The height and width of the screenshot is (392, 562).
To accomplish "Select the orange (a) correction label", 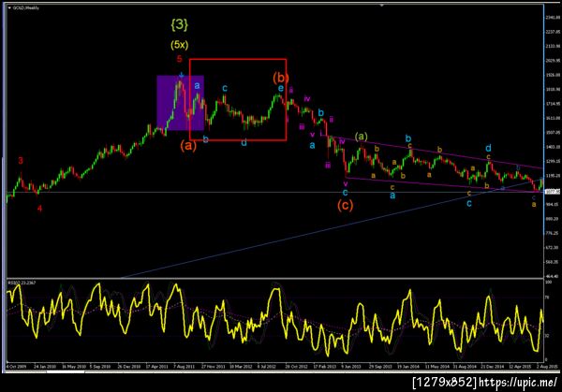I will pyautogui.click(x=188, y=145).
